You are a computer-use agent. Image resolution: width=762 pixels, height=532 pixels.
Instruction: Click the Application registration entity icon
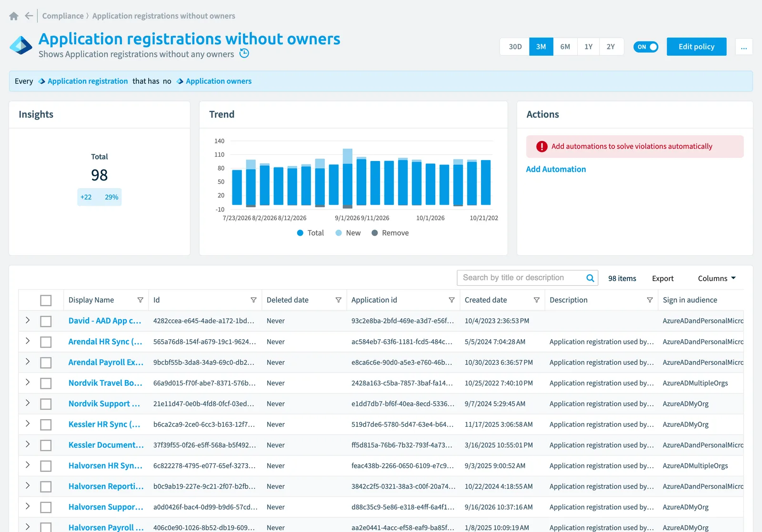coord(42,81)
